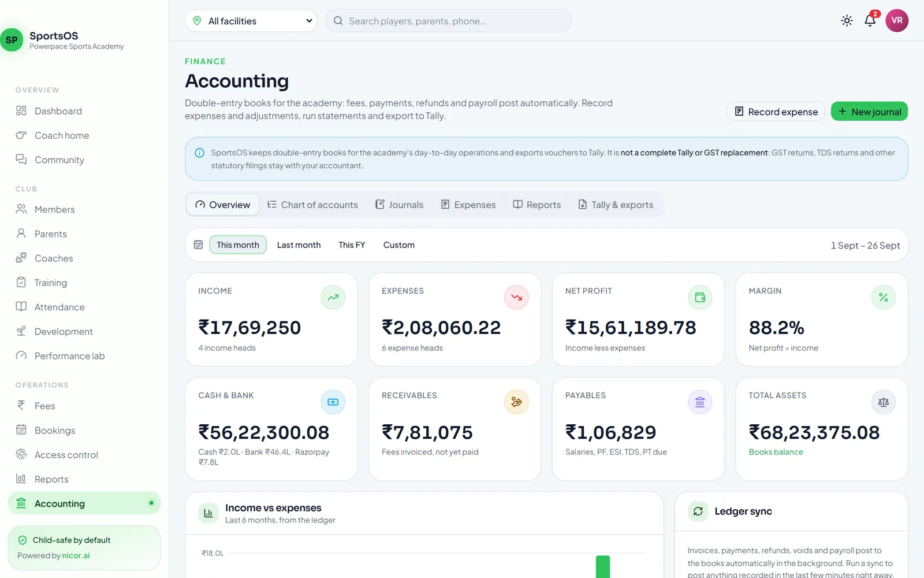Click the 1 Sept – 26 Sept date range
Image resolution: width=924 pixels, height=578 pixels.
865,246
